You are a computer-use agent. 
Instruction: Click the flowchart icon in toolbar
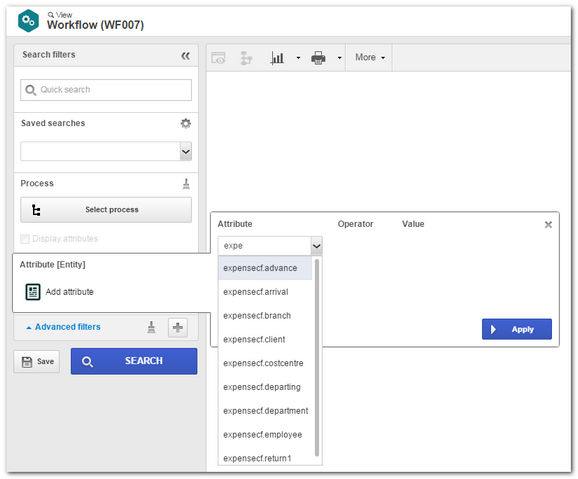click(246, 58)
